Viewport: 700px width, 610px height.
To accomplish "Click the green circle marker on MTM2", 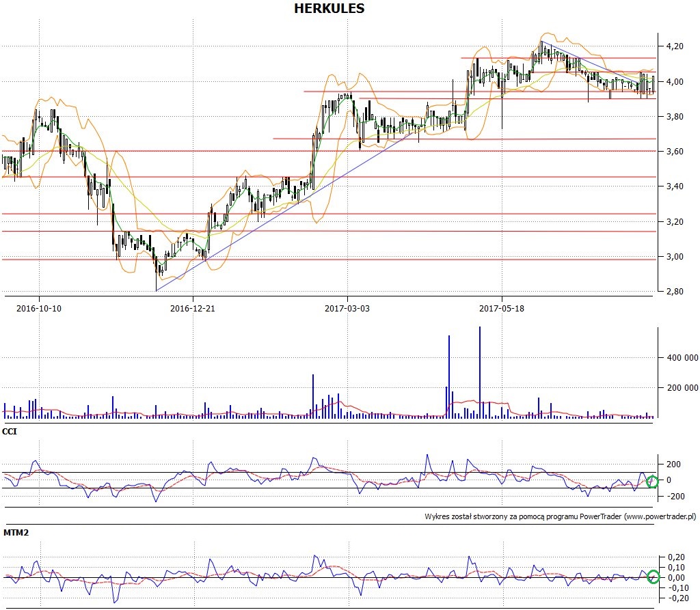I will click(x=654, y=577).
